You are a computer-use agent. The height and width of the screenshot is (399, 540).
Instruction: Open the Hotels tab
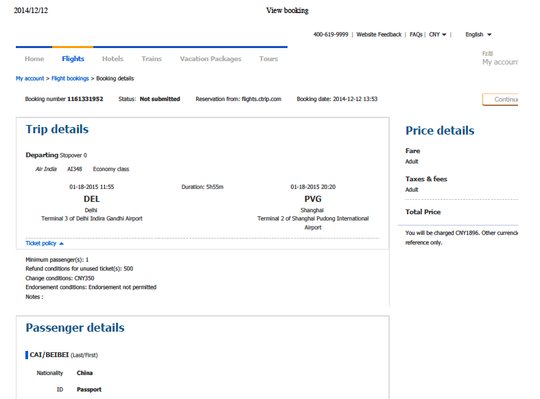coord(113,59)
